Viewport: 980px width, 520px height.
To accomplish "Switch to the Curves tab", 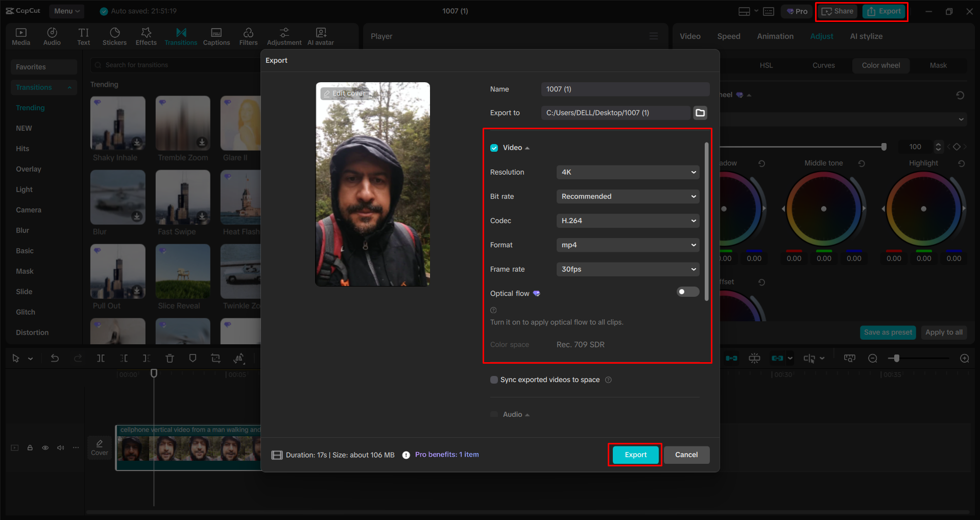I will coord(823,65).
